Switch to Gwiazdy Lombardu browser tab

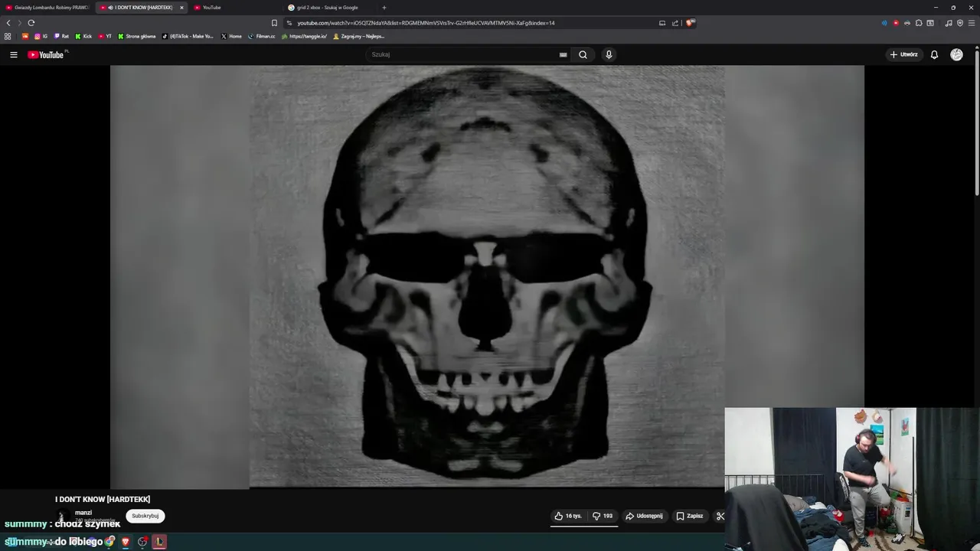click(47, 8)
